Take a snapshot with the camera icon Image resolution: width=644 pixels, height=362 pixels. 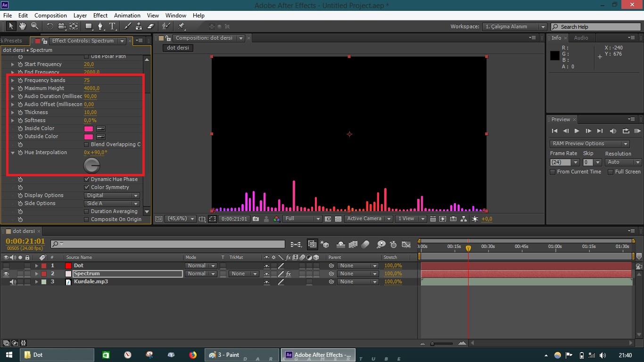(x=256, y=219)
